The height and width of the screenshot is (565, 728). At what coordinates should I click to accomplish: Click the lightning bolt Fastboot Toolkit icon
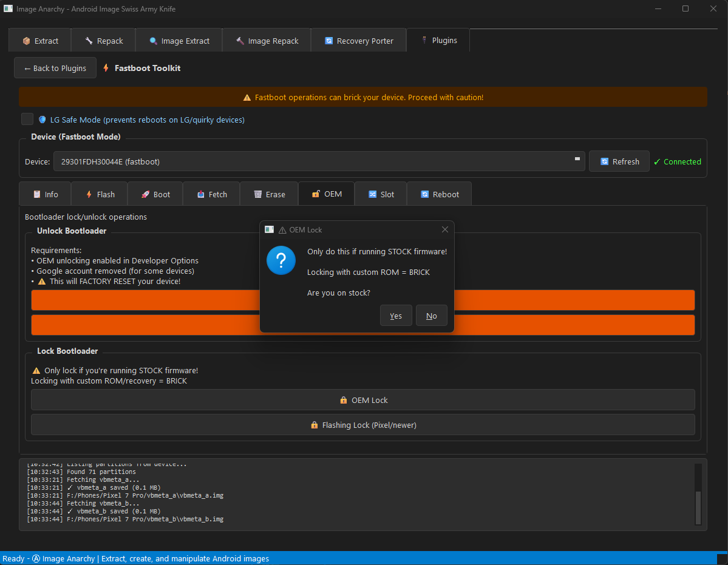point(106,68)
